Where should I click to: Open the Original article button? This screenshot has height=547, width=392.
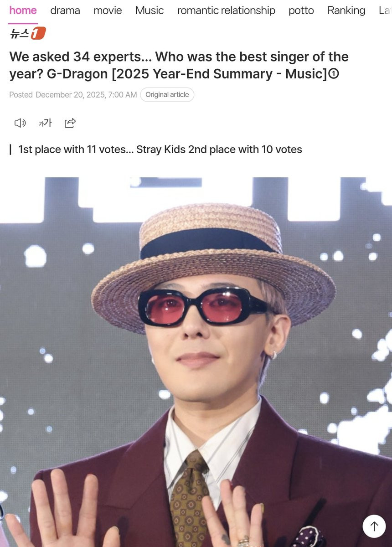tap(167, 95)
